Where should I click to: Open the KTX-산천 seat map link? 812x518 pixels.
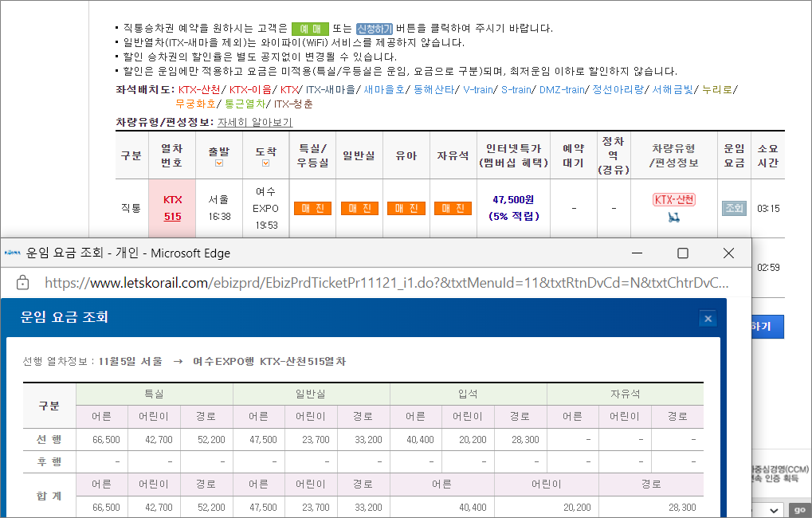[199, 89]
